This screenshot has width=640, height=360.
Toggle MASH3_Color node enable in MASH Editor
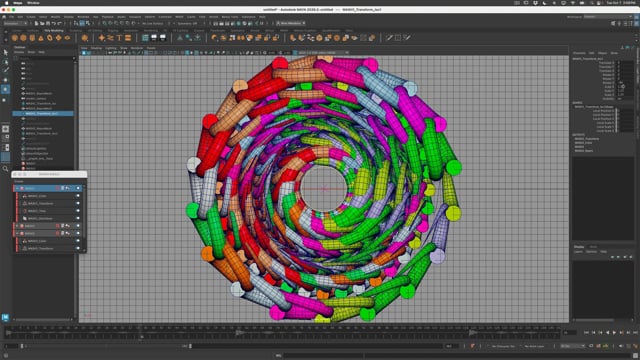pyautogui.click(x=78, y=241)
